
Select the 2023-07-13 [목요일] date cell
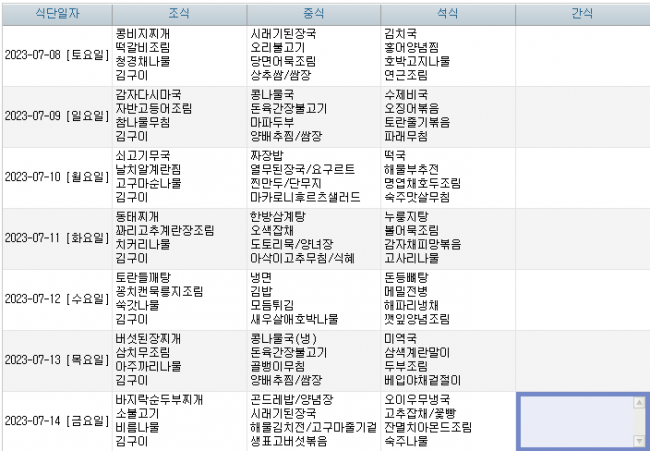point(56,359)
